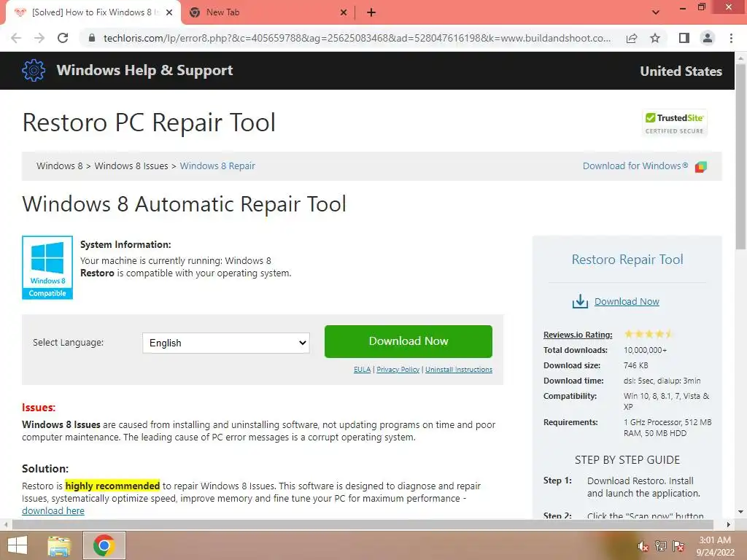The image size is (747, 560).
Task: Click the Windows Help & Support title
Action: (145, 71)
